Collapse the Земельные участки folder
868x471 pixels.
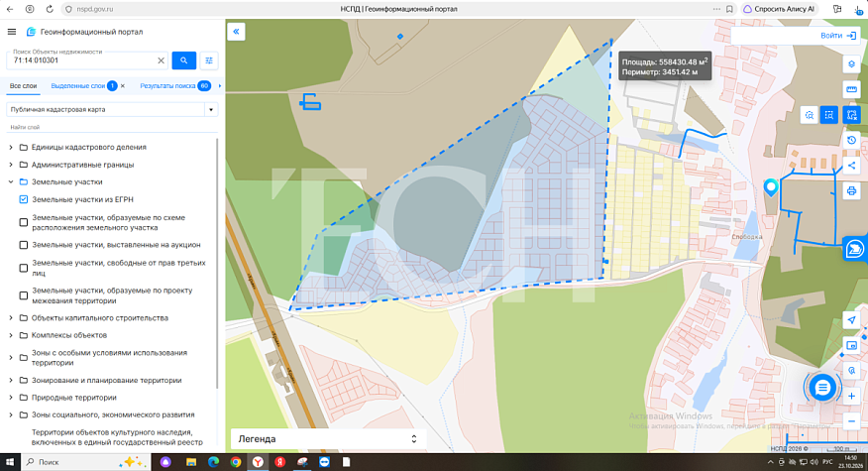[11, 181]
